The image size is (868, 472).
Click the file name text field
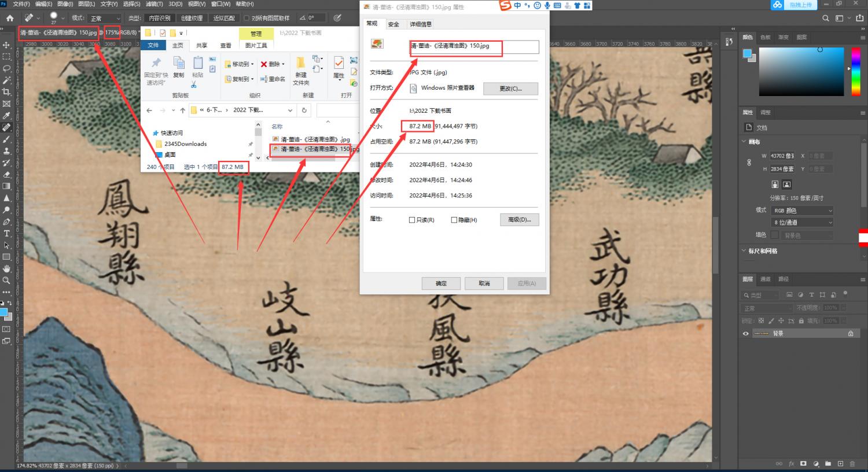tap(475, 46)
